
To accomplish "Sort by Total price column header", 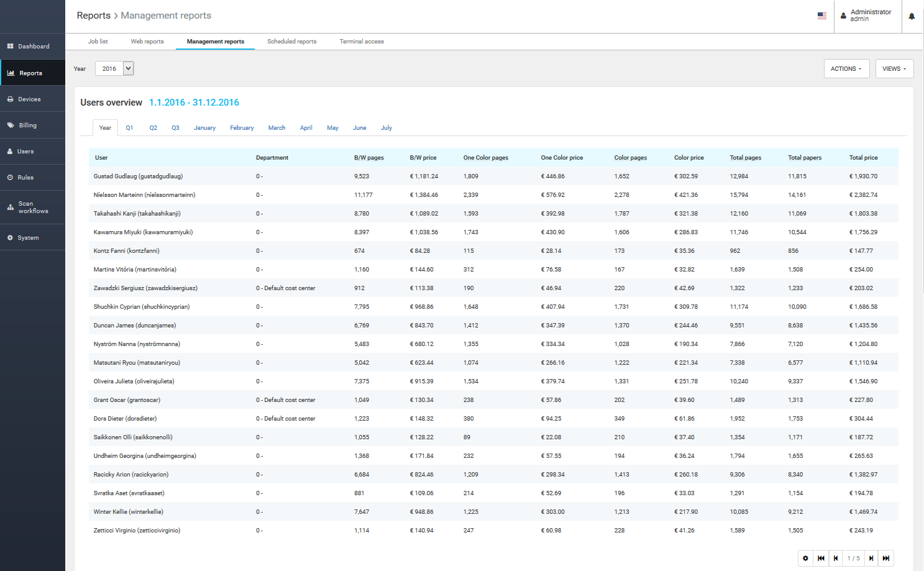I will pos(863,158).
